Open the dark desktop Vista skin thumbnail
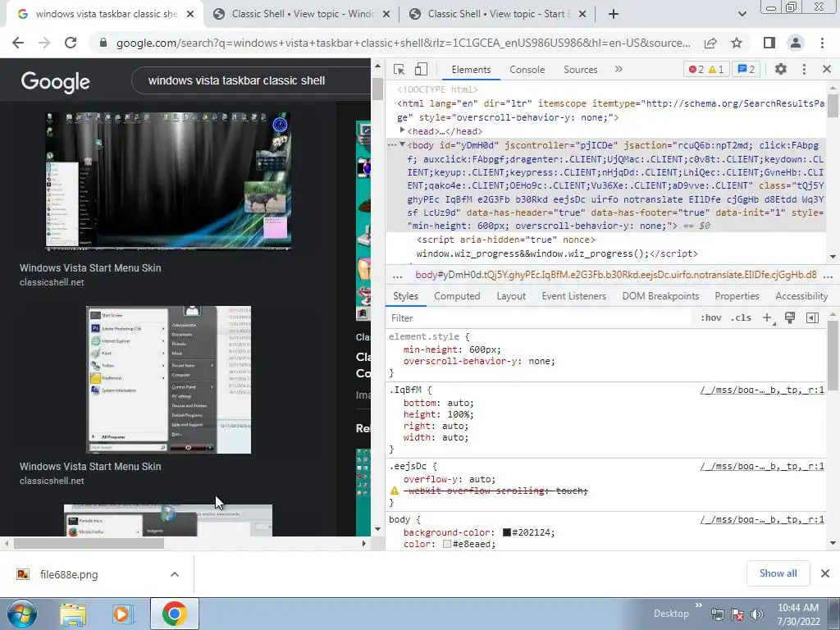 coord(168,181)
